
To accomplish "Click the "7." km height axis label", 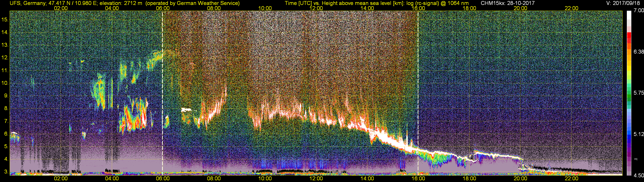I will click(6, 121).
